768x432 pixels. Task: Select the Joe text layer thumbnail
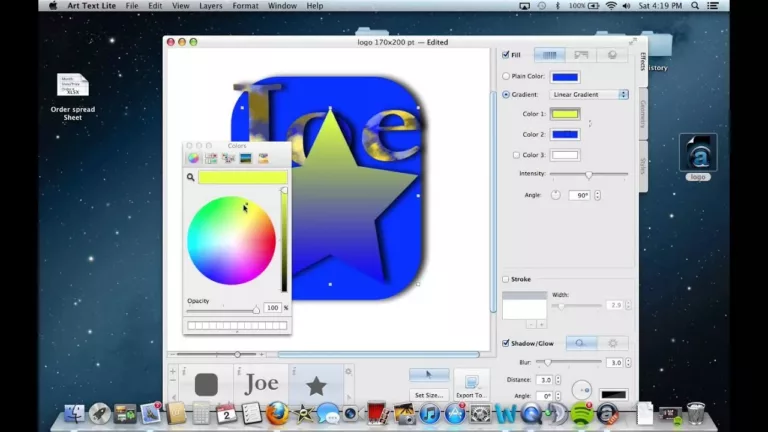[262, 384]
